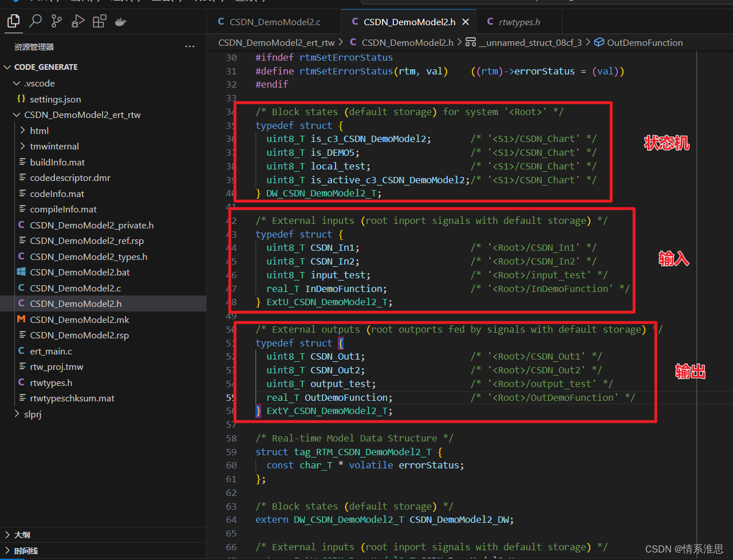Screen dimensions: 733x560
Task: Click 'rtmSetErrorStatus' macro on #define line
Action: pos(346,71)
